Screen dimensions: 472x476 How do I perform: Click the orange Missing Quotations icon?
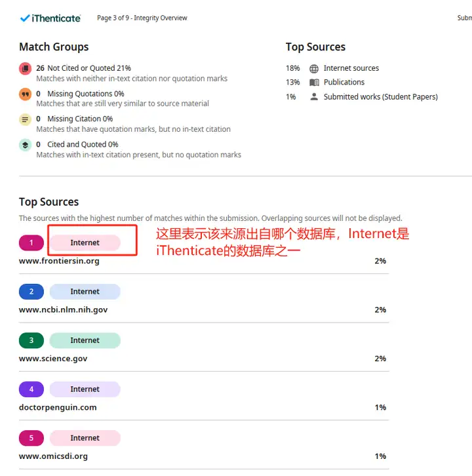tap(25, 94)
